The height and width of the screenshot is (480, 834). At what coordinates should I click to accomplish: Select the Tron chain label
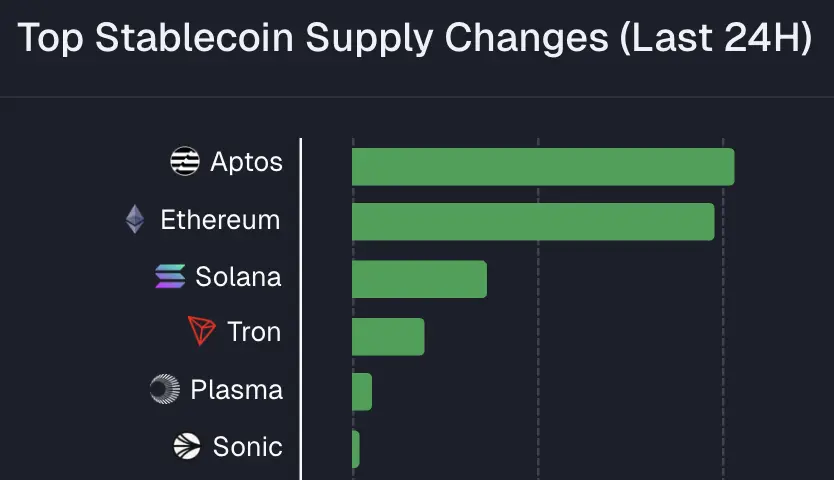click(x=254, y=332)
